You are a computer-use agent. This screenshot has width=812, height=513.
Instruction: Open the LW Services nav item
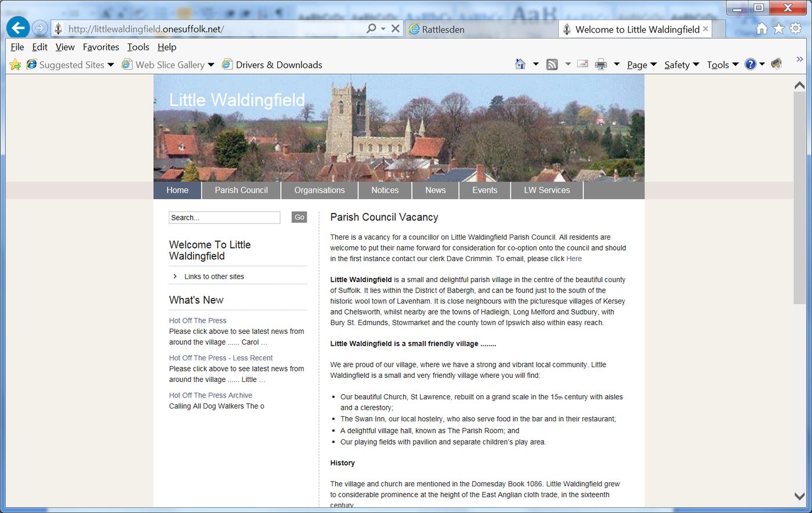click(547, 190)
